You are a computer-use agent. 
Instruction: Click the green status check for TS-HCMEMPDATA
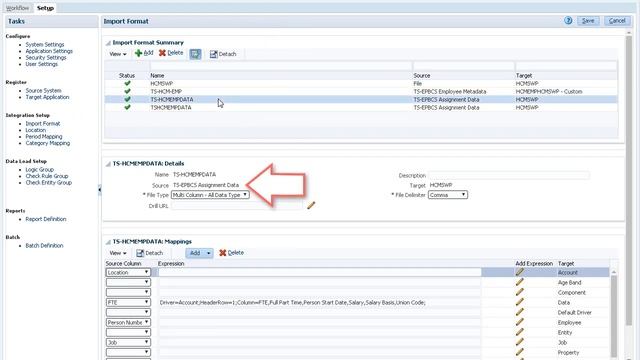click(x=127, y=99)
